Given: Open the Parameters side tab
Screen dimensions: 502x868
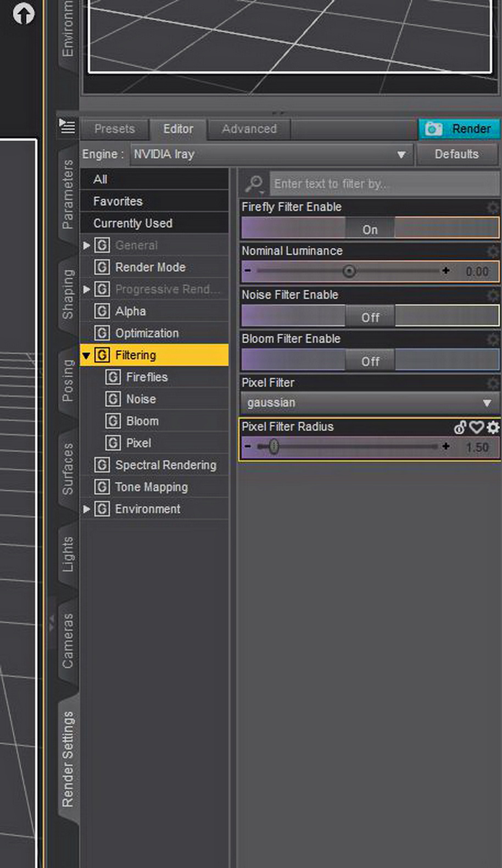Looking at the screenshot, I should 68,194.
